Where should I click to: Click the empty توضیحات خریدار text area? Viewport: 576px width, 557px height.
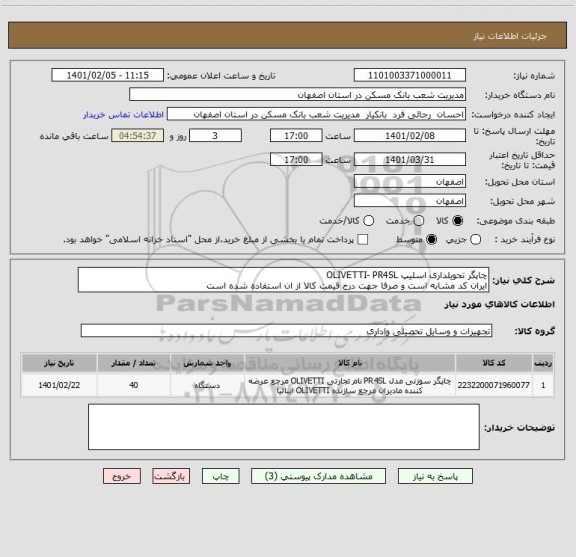284,427
